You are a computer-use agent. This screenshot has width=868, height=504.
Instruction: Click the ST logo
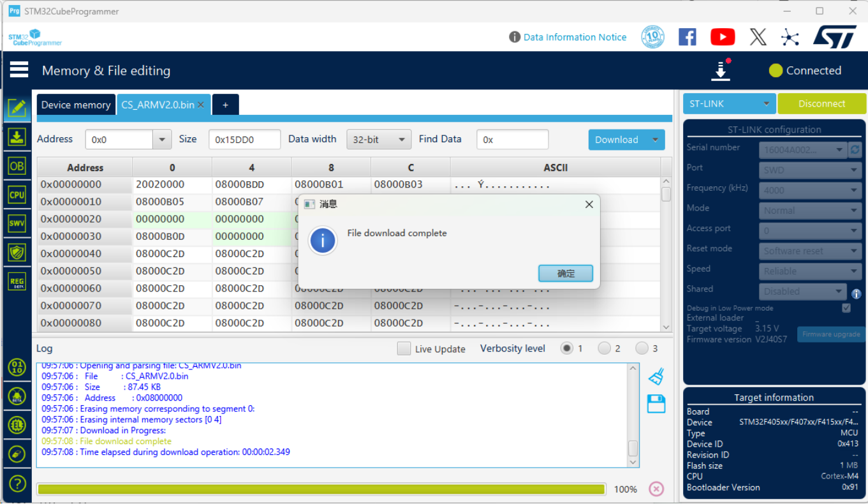[x=834, y=37]
